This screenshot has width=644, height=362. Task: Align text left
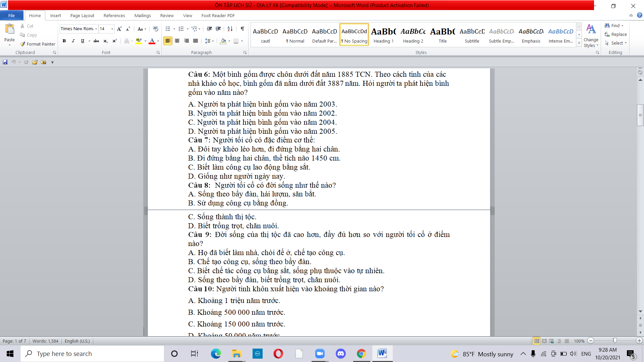(x=168, y=41)
